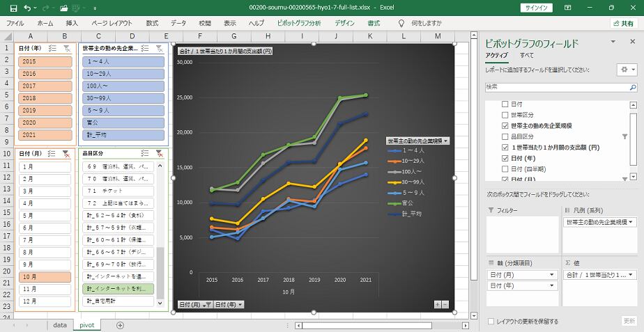
Task: Click the Ribbon Display Options icon
Action: point(567,8)
